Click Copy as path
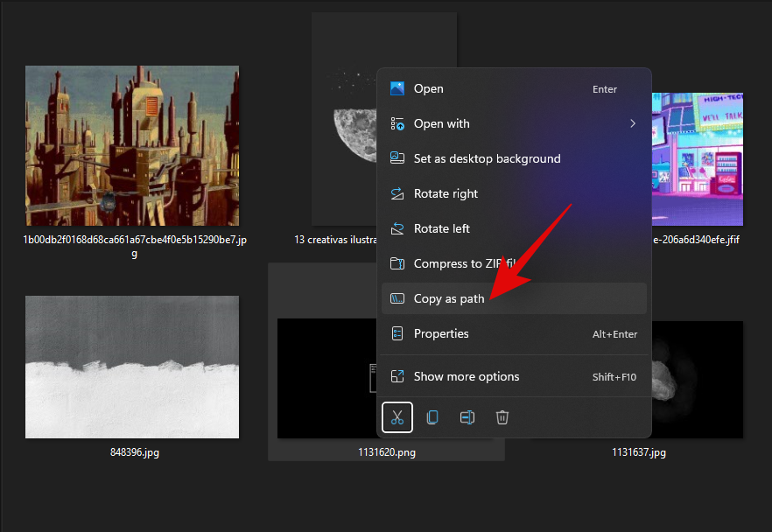The height and width of the screenshot is (532, 772). [448, 298]
